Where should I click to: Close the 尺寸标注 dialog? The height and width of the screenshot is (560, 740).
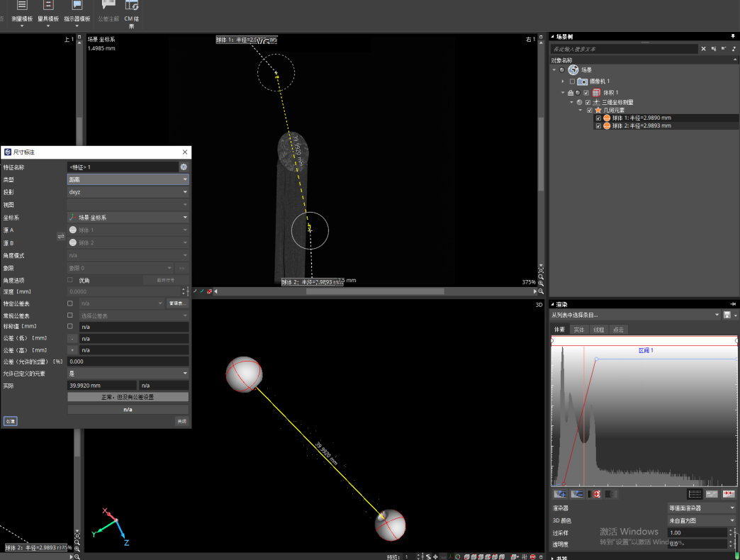(185, 152)
